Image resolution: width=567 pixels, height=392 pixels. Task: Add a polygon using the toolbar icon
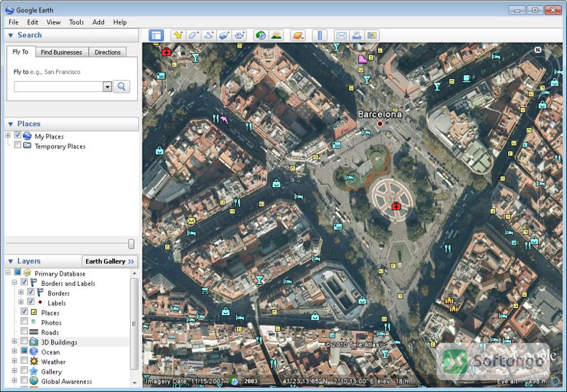(193, 35)
